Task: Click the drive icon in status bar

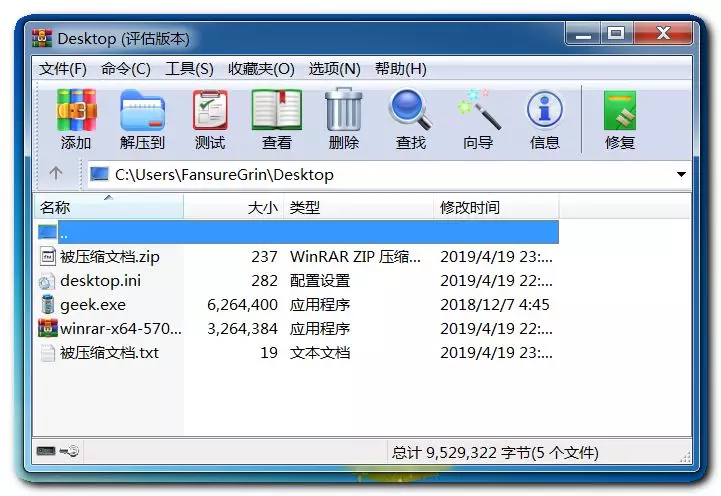Action: [x=46, y=451]
